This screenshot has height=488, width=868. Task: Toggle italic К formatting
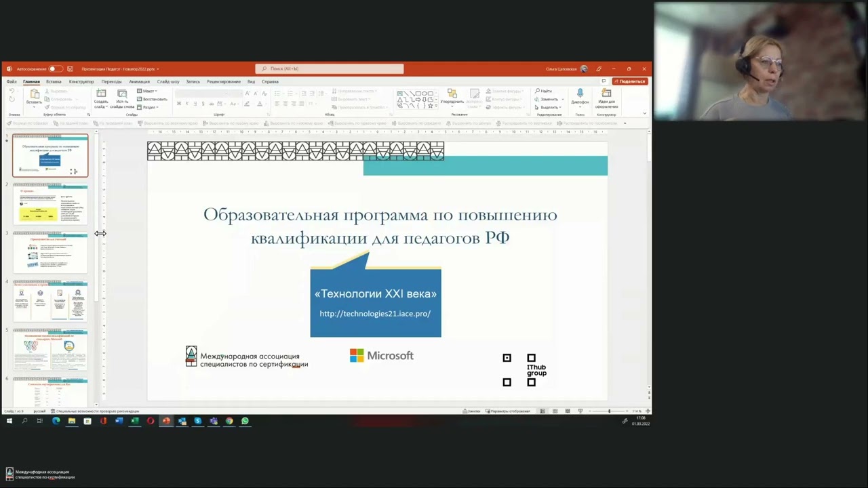point(187,104)
